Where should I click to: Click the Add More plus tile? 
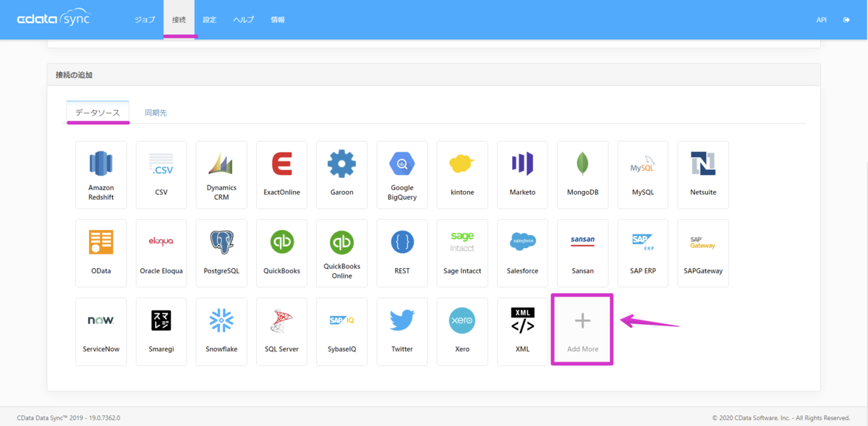click(582, 330)
